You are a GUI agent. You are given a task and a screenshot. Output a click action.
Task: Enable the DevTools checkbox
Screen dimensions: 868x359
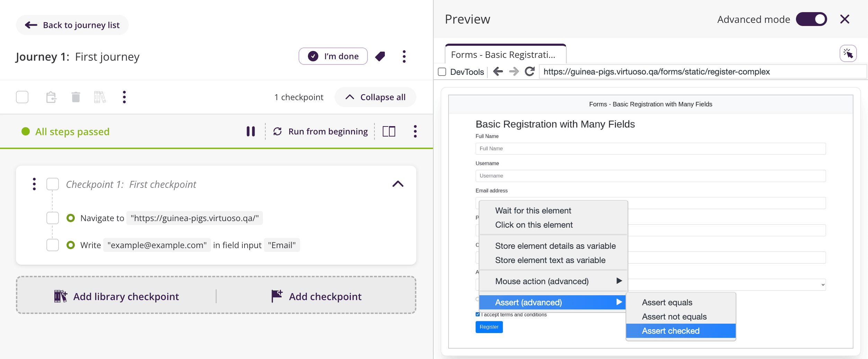[442, 72]
